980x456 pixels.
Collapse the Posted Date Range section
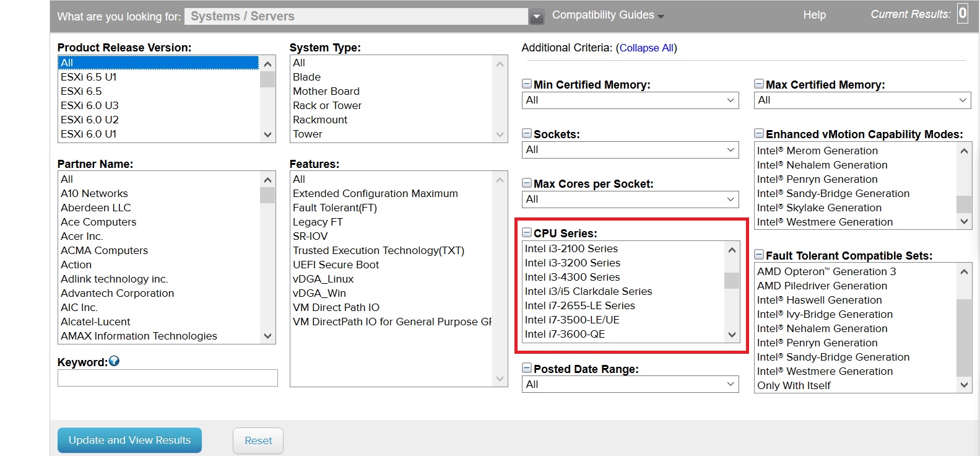click(527, 368)
